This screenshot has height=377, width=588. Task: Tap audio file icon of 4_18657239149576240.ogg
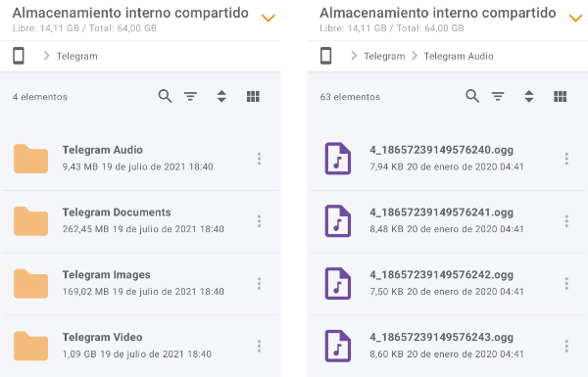coord(337,159)
